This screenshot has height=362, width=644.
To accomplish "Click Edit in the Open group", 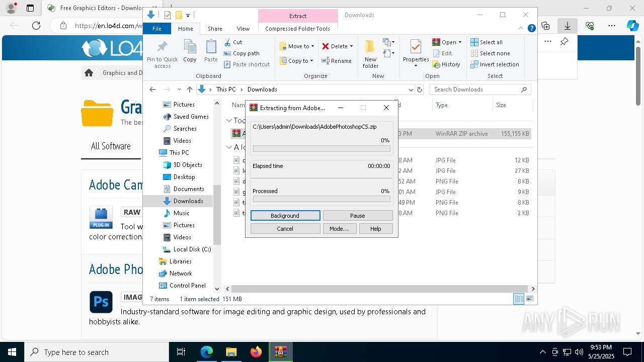I will pyautogui.click(x=442, y=53).
